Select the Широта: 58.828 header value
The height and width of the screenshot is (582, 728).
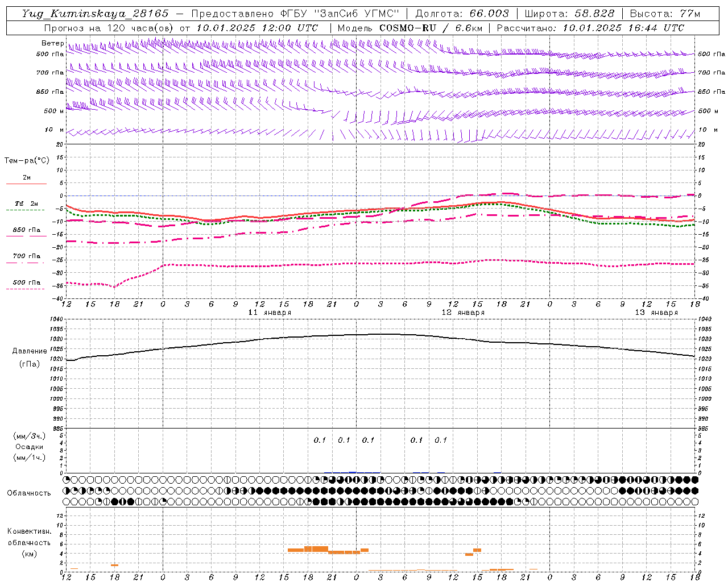(569, 14)
